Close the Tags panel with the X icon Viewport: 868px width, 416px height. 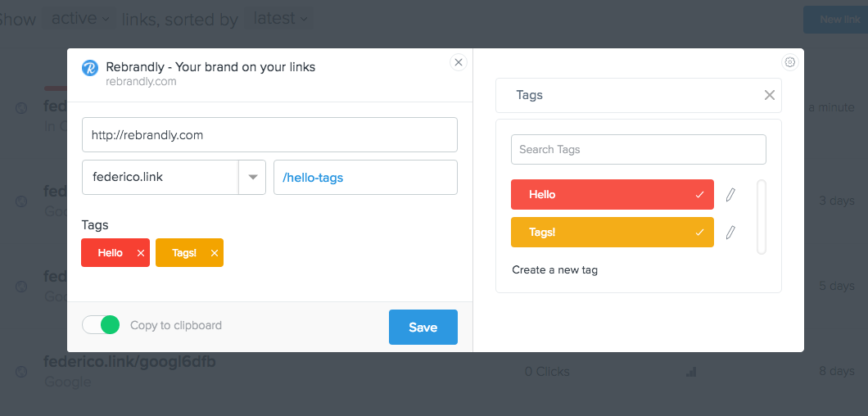[770, 95]
